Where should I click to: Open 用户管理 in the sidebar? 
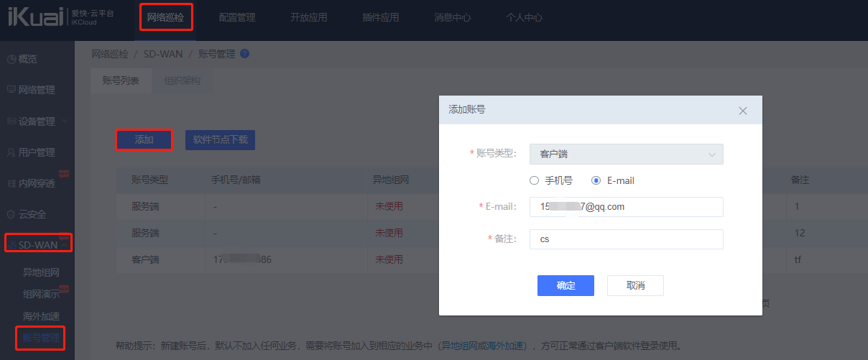[37, 152]
